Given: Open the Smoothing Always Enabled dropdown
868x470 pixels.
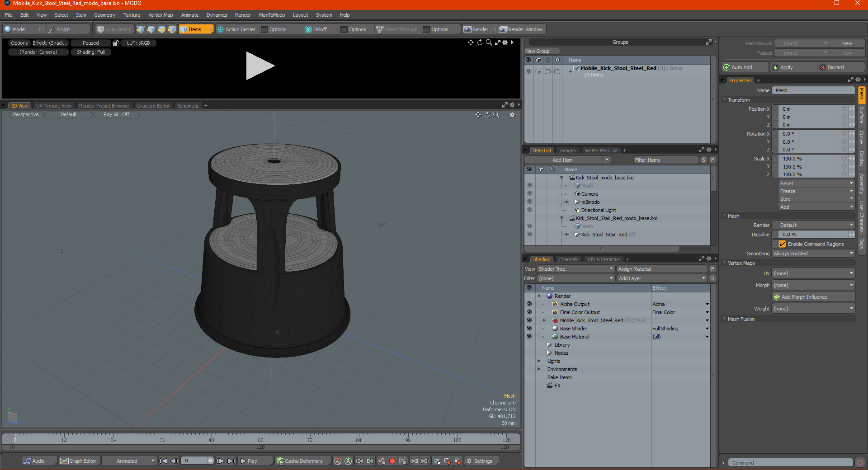Looking at the screenshot, I should [813, 254].
